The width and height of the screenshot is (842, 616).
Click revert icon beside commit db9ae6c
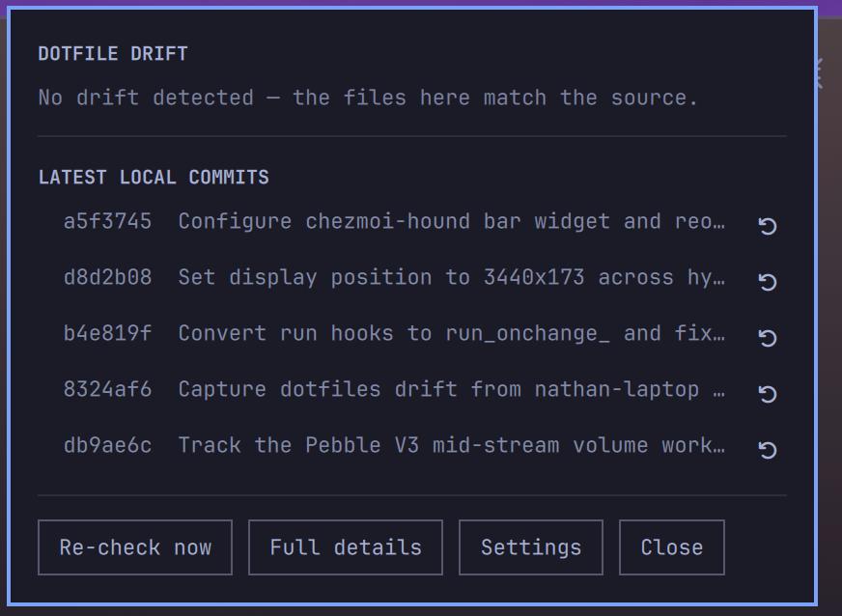coord(768,450)
